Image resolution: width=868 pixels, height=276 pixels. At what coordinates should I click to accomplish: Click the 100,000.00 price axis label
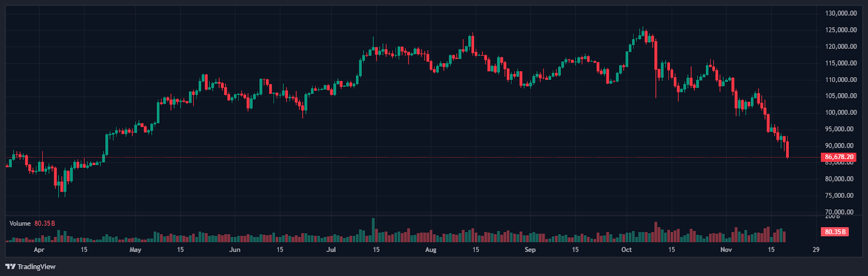tap(841, 113)
